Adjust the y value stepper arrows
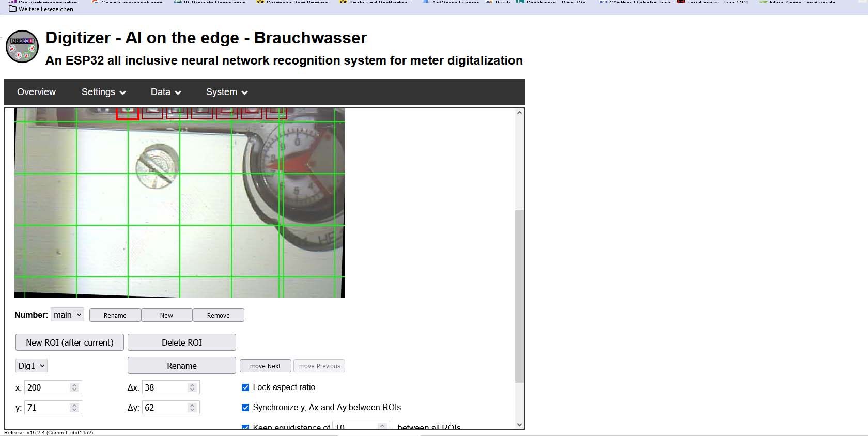868x436 pixels. pyautogui.click(x=74, y=408)
